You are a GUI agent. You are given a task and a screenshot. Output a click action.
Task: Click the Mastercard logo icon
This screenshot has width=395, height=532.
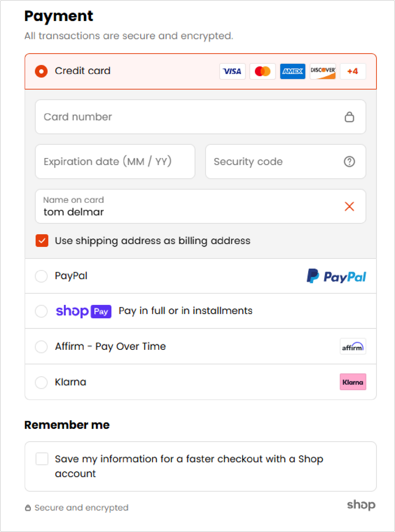pyautogui.click(x=262, y=71)
